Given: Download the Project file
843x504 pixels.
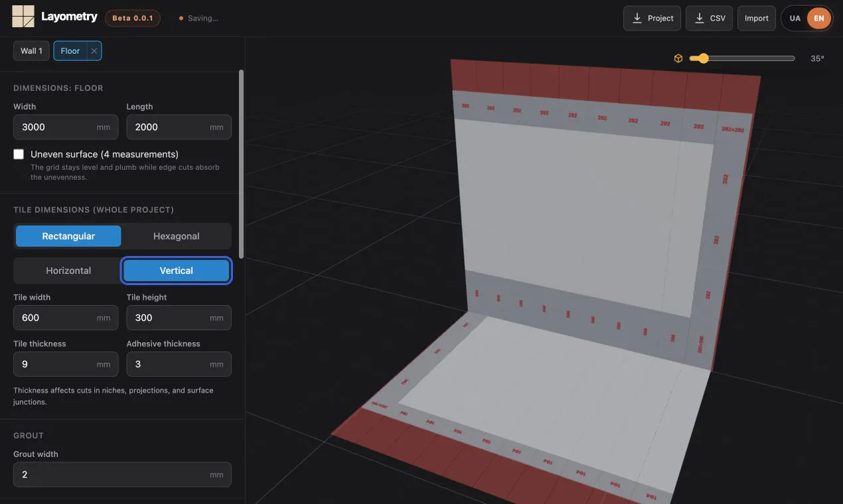Looking at the screenshot, I should click(x=652, y=18).
